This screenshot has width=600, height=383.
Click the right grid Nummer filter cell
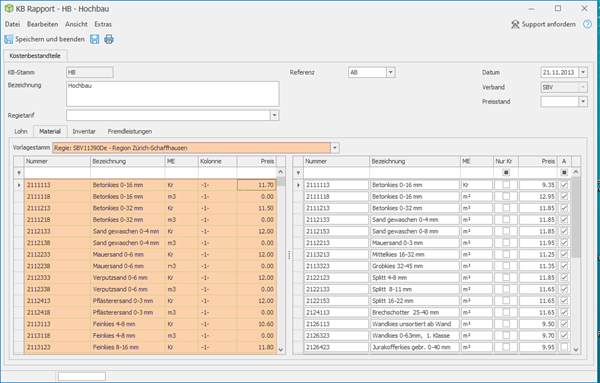coord(337,173)
